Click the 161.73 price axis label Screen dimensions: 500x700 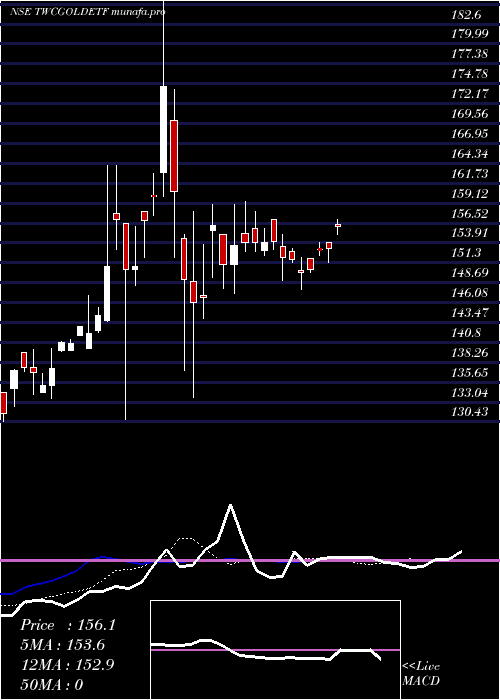coord(469,174)
